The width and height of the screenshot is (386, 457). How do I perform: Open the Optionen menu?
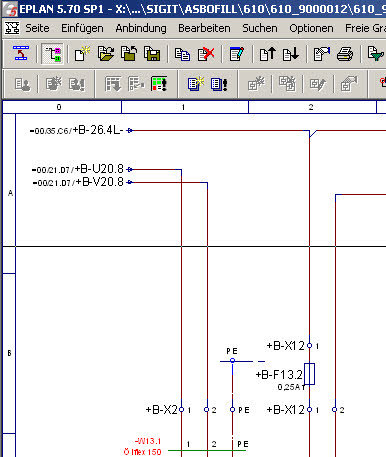pyautogui.click(x=311, y=29)
